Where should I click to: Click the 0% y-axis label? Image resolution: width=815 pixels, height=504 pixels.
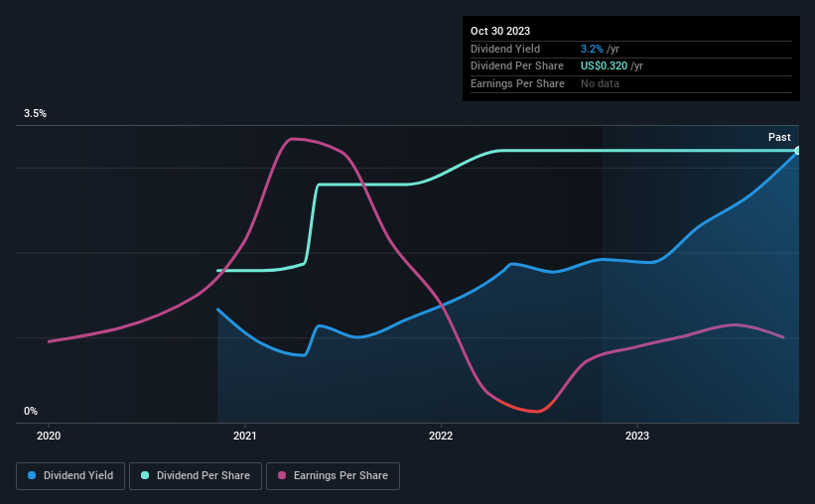coord(31,411)
